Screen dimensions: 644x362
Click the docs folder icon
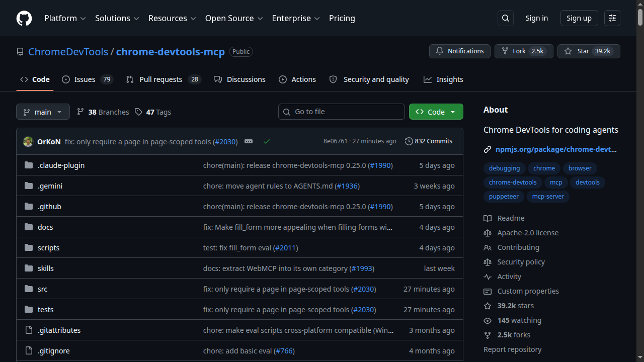coord(29,227)
